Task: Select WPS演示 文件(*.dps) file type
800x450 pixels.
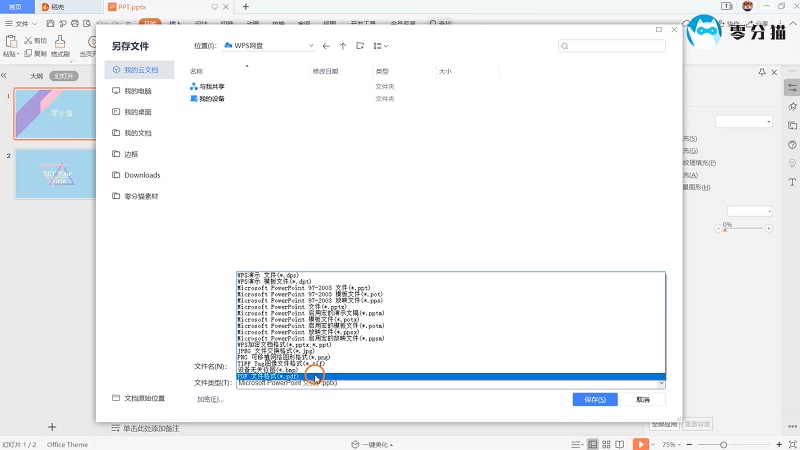Action: pyautogui.click(x=451, y=276)
